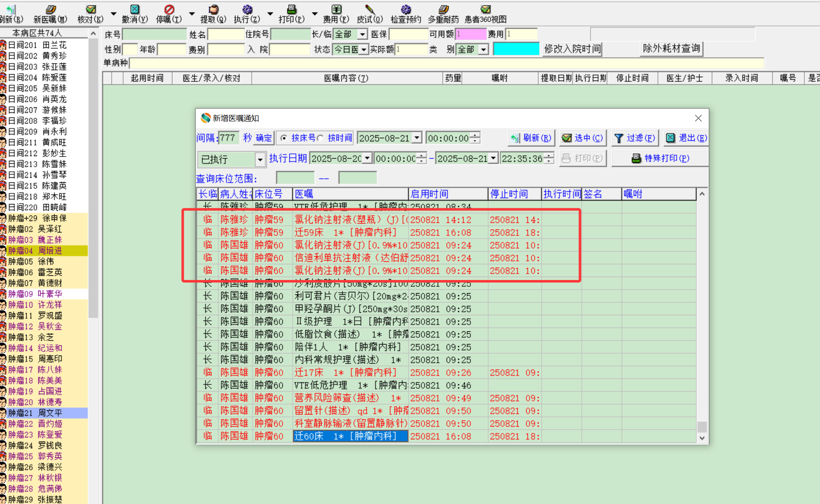820x504 pixels.
Task: Click the 过滤 filter button
Action: 635,138
